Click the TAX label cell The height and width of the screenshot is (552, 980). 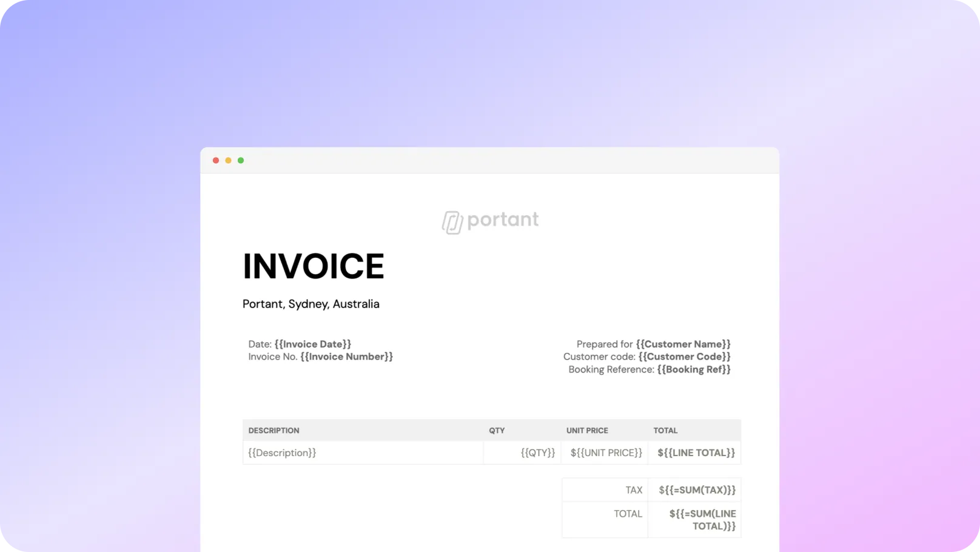[605, 490]
